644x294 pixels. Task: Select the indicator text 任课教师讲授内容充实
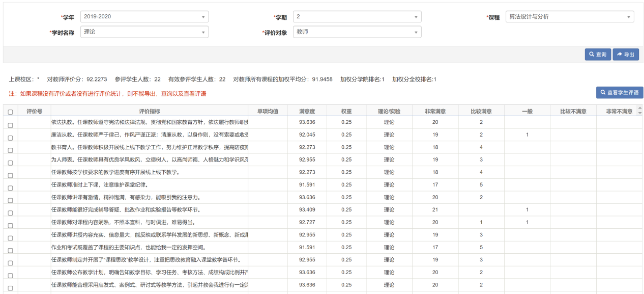tap(150, 235)
